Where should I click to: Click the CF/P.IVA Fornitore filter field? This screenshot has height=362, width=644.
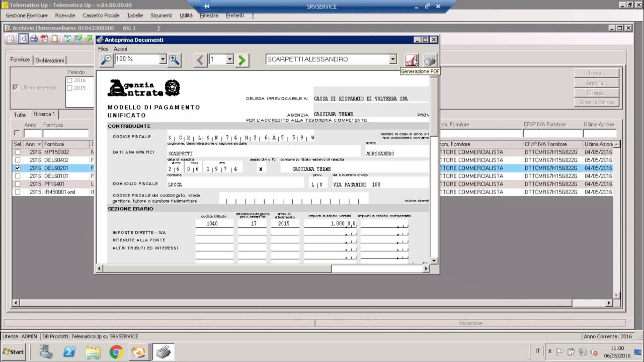click(552, 134)
